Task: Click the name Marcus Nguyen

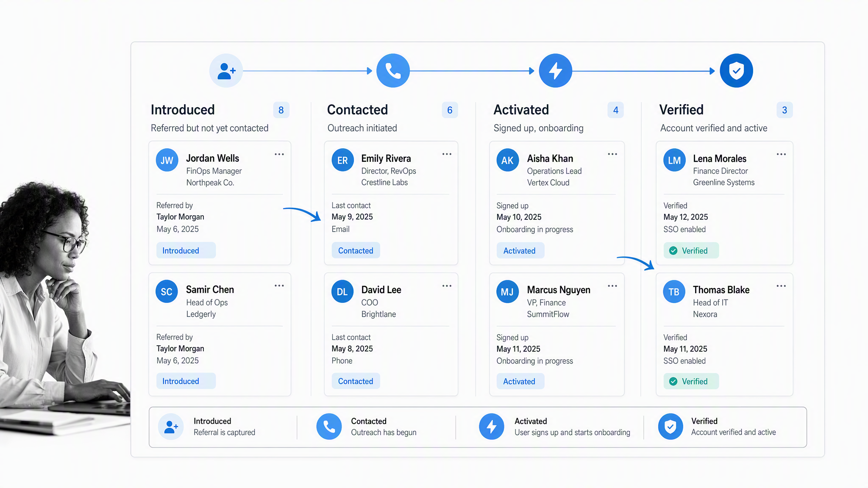Action: (x=559, y=290)
